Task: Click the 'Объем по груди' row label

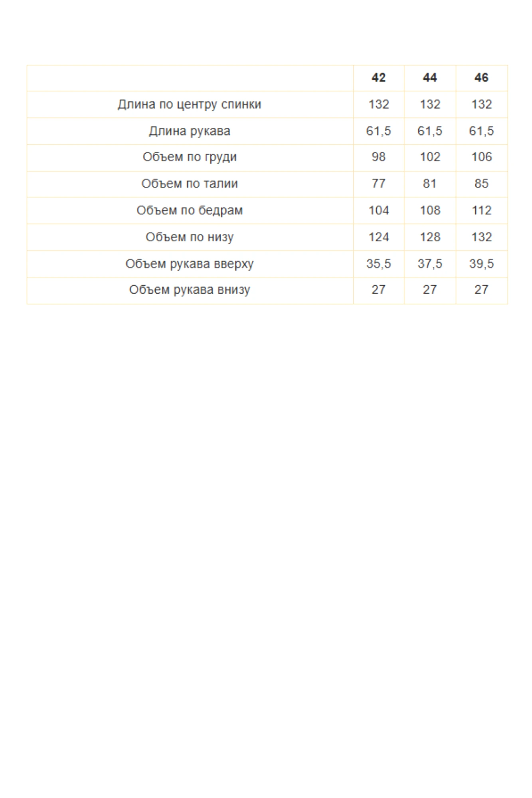Action: tap(190, 157)
